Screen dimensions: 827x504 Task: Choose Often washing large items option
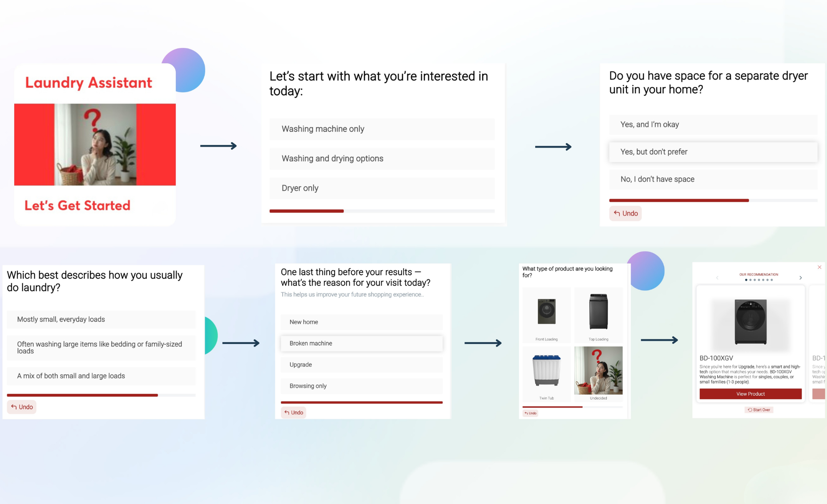(x=101, y=348)
